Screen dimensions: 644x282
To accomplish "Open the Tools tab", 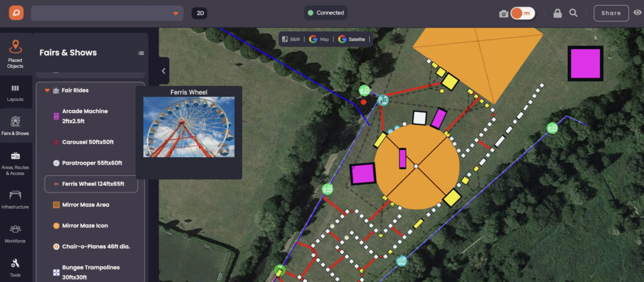I will point(16,268).
